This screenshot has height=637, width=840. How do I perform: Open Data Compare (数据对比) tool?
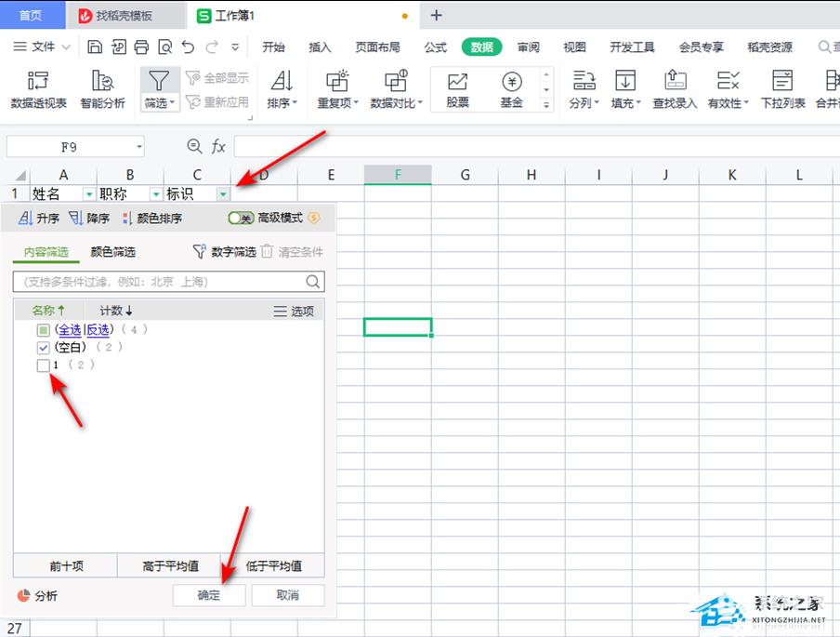[x=397, y=89]
